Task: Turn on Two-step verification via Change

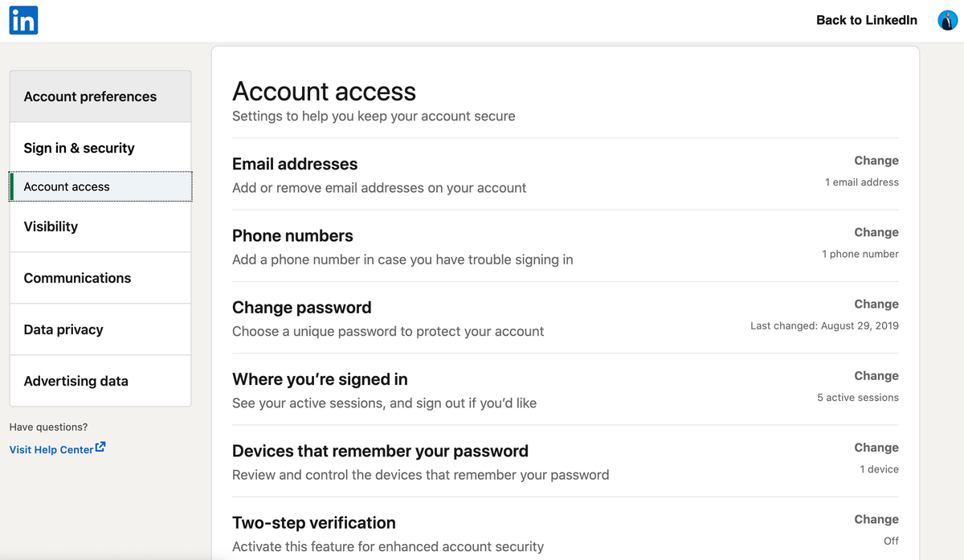Action: click(876, 519)
